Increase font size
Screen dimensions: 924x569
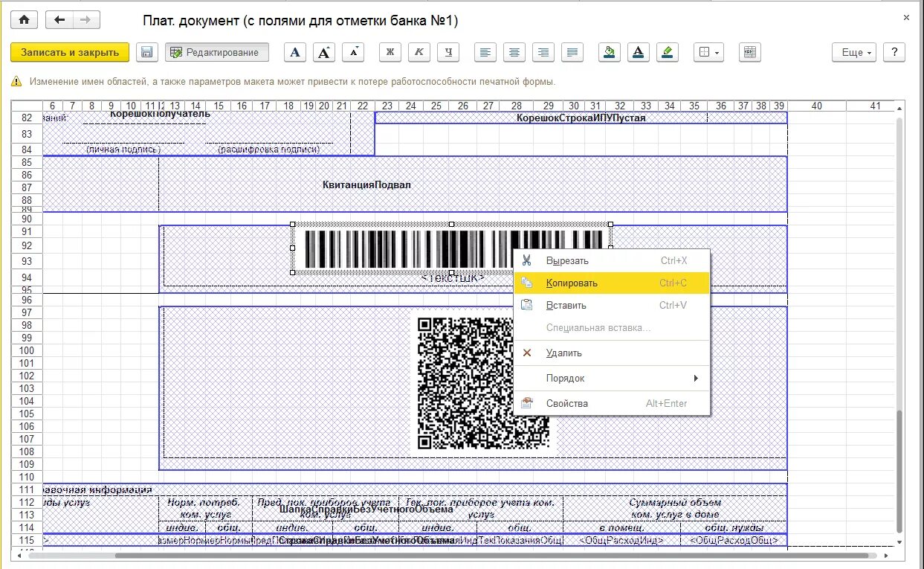pos(324,52)
